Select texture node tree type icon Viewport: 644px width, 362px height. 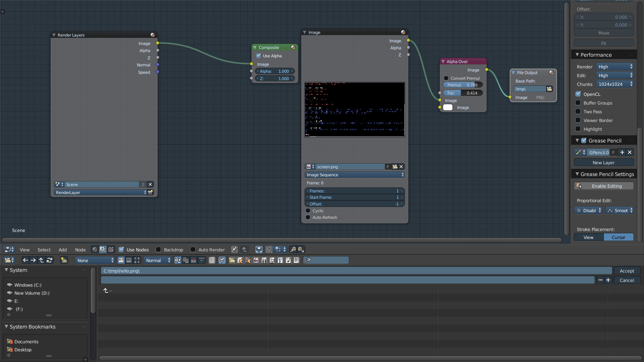tap(111, 249)
